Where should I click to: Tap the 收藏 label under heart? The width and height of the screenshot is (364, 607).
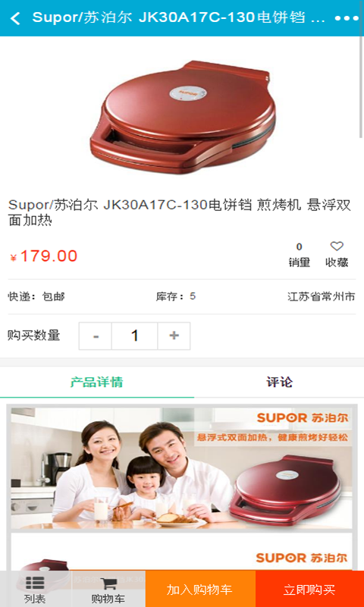[337, 263]
